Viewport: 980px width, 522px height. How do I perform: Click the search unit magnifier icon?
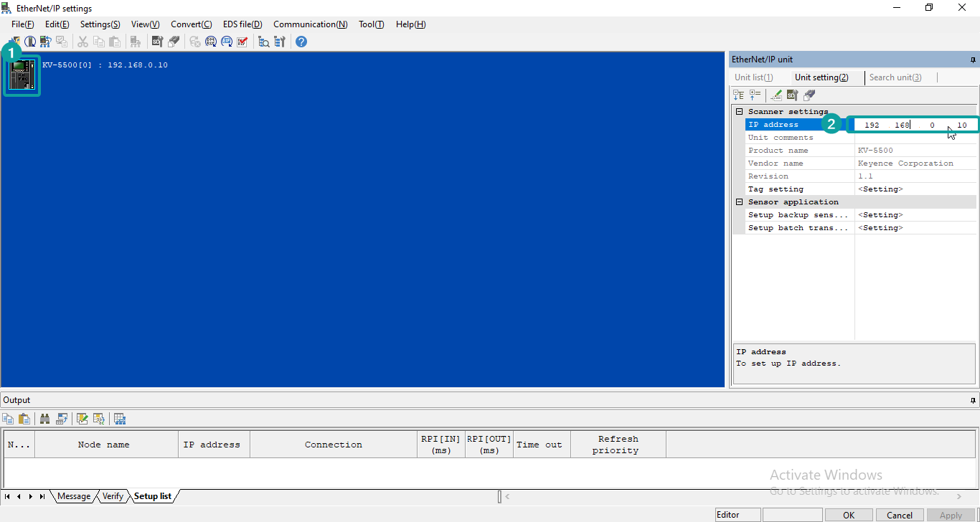point(263,42)
